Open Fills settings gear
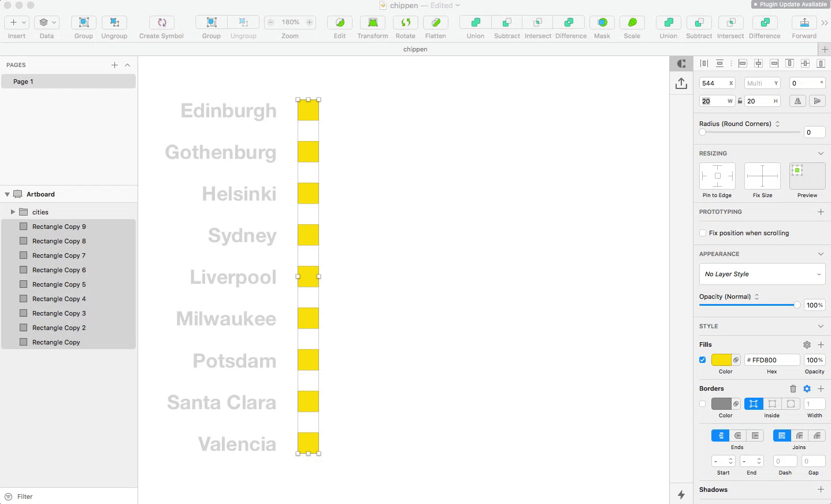 click(807, 344)
